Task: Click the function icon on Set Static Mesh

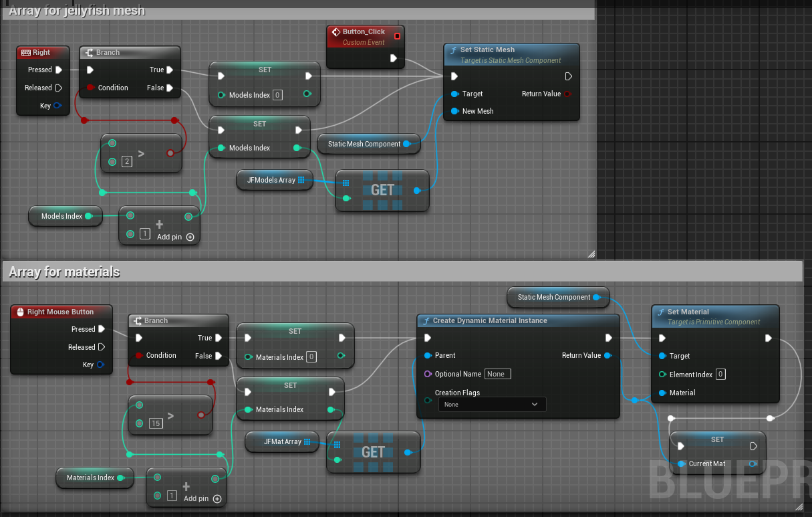Action: pyautogui.click(x=454, y=50)
